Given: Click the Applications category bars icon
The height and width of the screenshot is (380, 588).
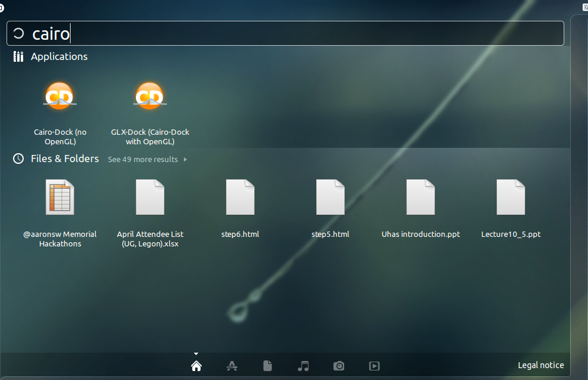Looking at the screenshot, I should 18,56.
